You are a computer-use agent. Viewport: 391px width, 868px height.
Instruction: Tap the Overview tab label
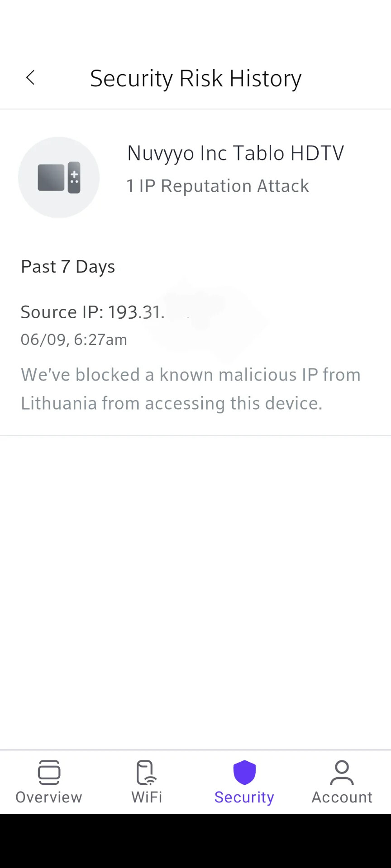[x=49, y=797]
